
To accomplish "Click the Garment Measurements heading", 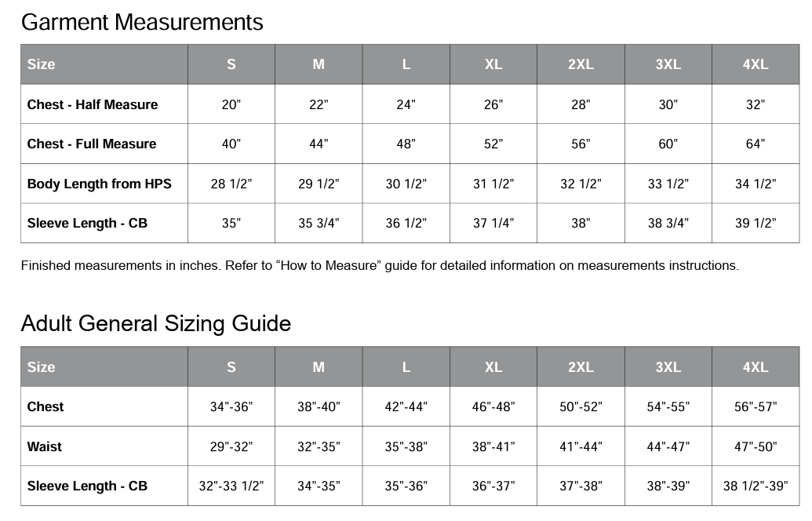I will [142, 22].
